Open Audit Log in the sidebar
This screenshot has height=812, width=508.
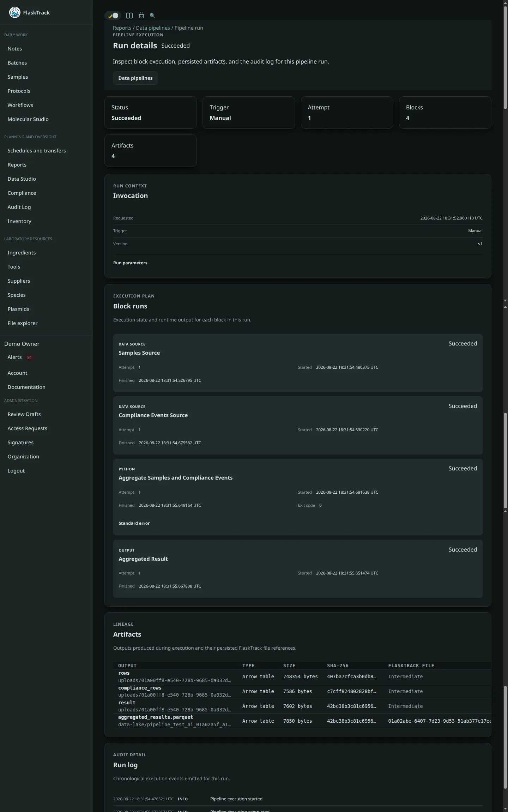tap(19, 207)
